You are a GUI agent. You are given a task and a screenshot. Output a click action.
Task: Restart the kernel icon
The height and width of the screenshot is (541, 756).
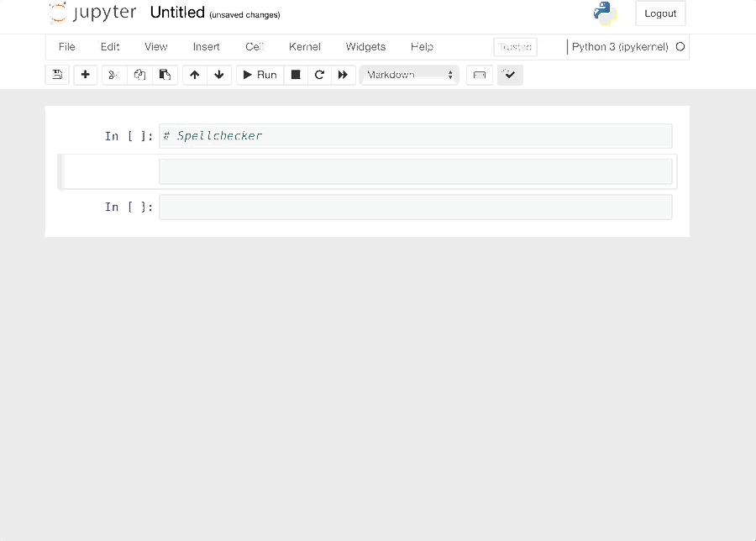[319, 75]
